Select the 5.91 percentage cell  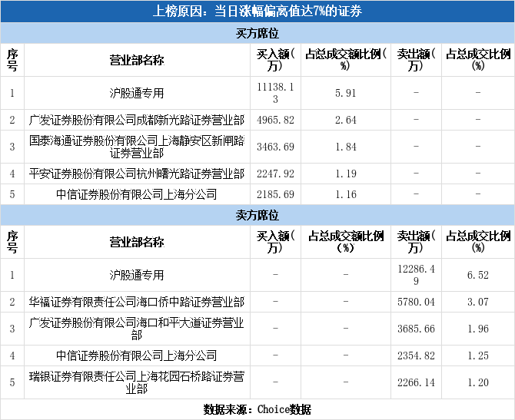point(346,93)
